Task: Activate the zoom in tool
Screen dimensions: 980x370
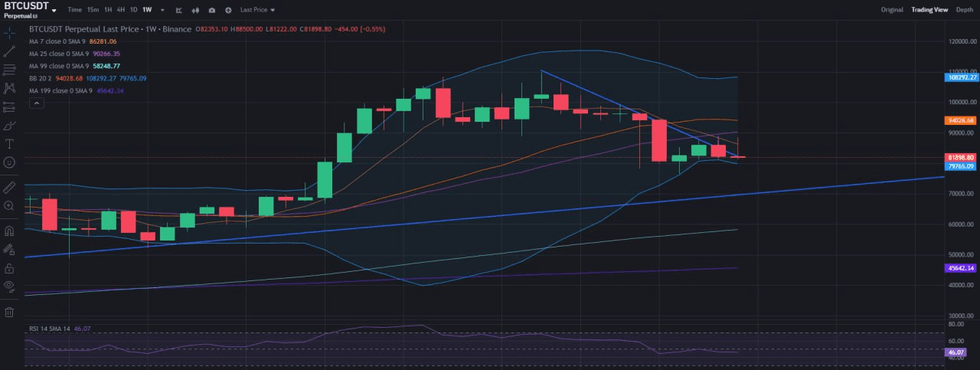Action: (x=9, y=205)
